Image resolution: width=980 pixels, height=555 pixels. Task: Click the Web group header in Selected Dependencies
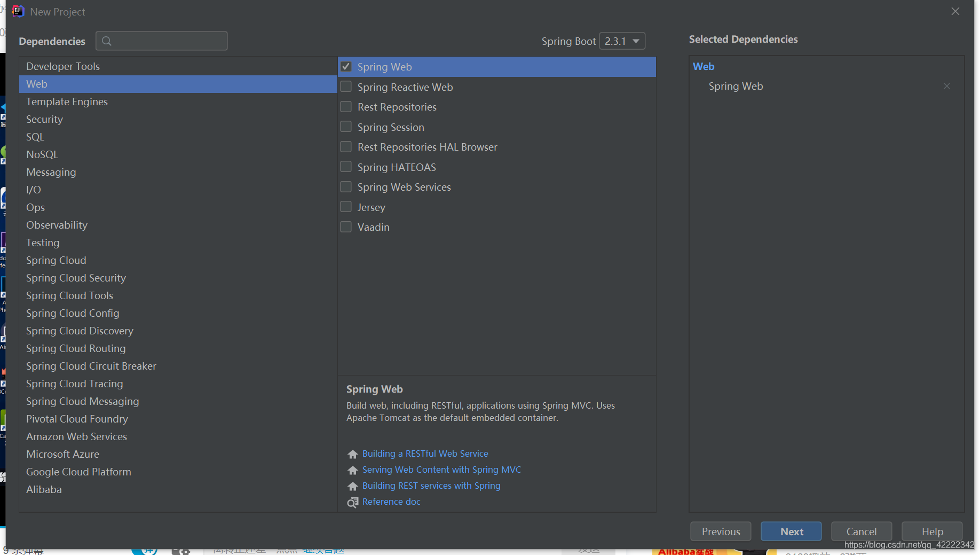point(704,66)
